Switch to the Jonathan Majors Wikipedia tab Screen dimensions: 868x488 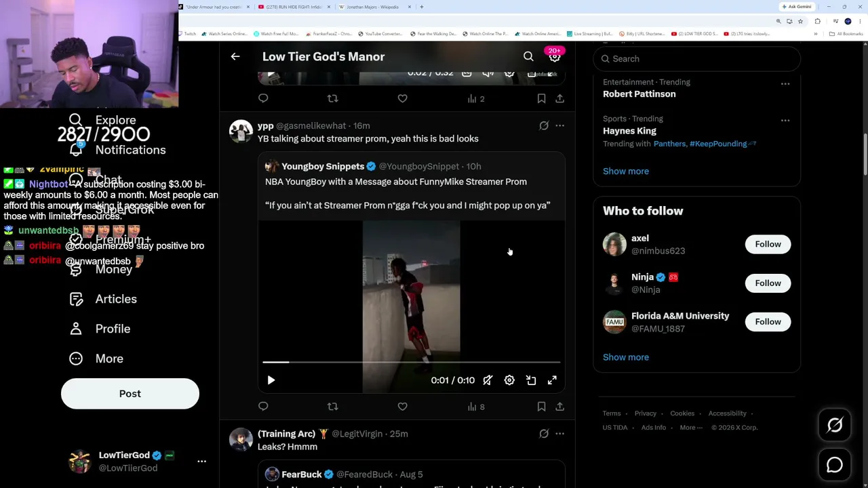(x=372, y=7)
